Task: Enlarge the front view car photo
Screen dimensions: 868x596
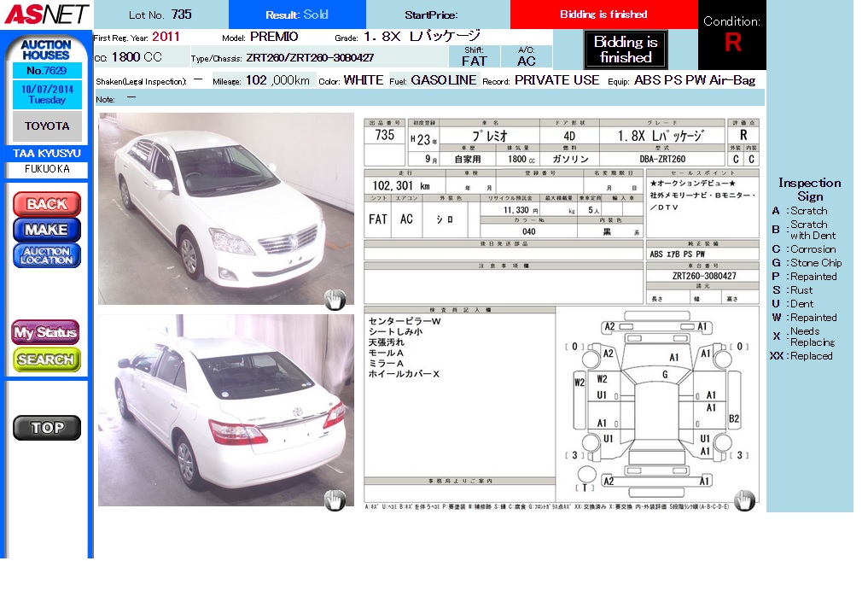Action: [225, 208]
